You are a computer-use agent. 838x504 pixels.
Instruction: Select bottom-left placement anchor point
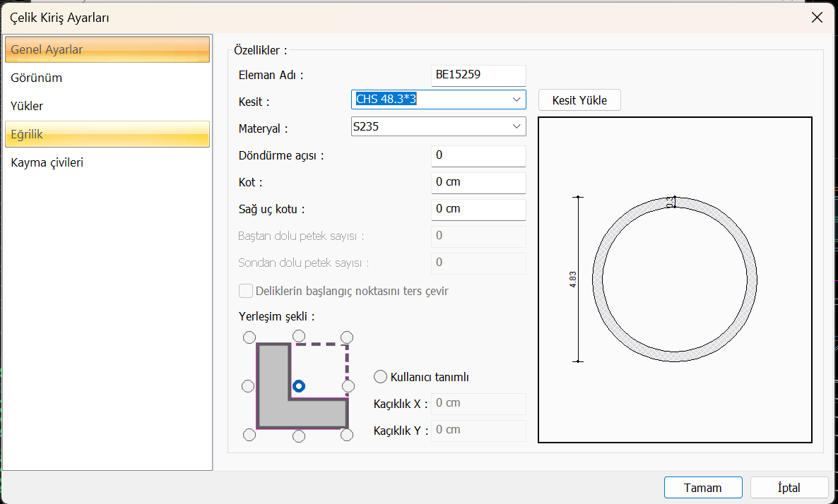click(x=248, y=435)
